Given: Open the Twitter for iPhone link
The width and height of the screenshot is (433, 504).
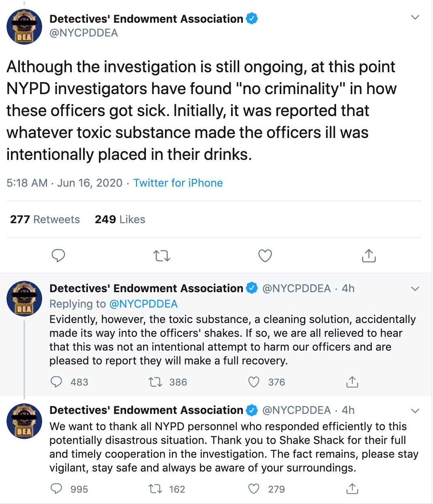Looking at the screenshot, I should click(x=178, y=183).
